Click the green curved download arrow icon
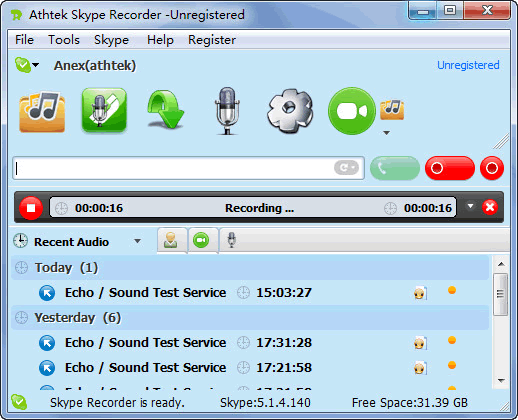518x420 pixels. 165,111
